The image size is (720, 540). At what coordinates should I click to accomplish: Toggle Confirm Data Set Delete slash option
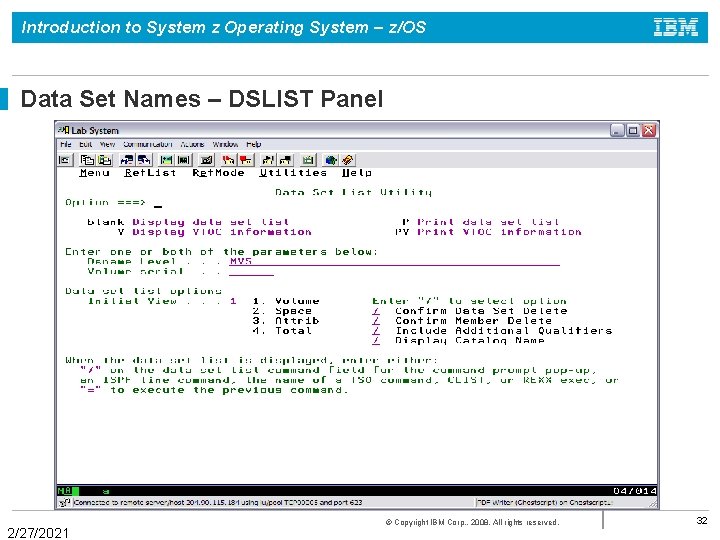click(x=376, y=311)
